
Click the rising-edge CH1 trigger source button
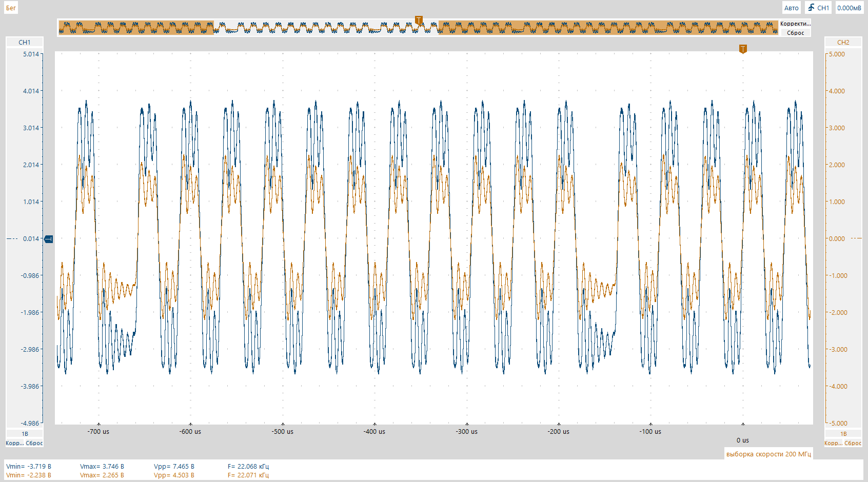[x=818, y=8]
